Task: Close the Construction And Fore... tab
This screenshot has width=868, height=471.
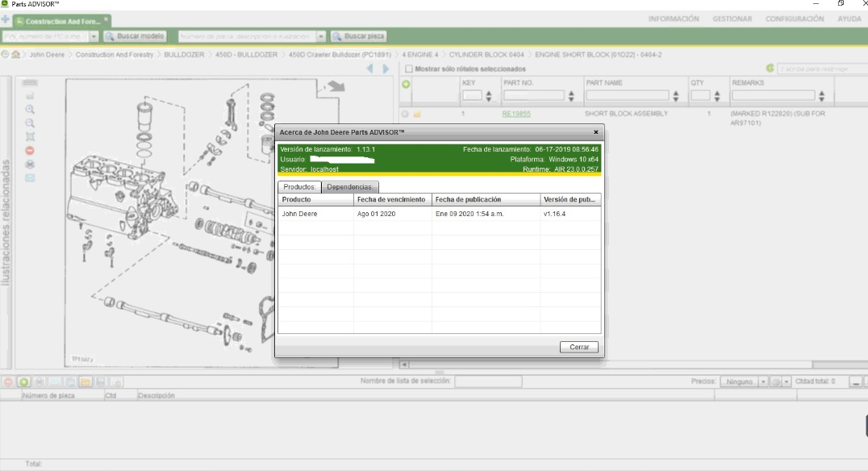Action: [106, 19]
